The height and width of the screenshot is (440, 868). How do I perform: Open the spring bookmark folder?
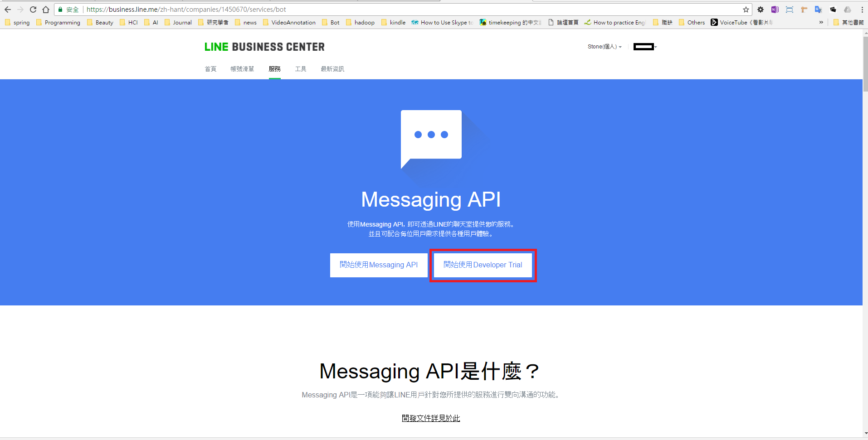(x=17, y=22)
